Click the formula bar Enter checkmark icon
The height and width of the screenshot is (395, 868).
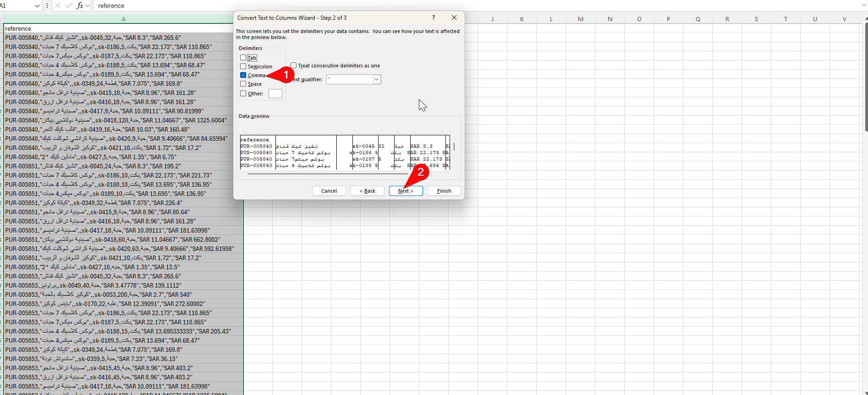(68, 6)
